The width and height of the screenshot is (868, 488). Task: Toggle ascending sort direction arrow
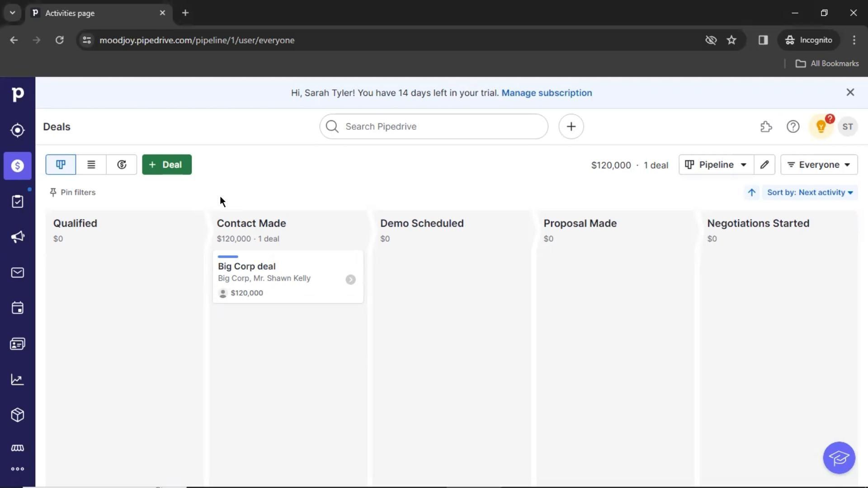coord(751,192)
